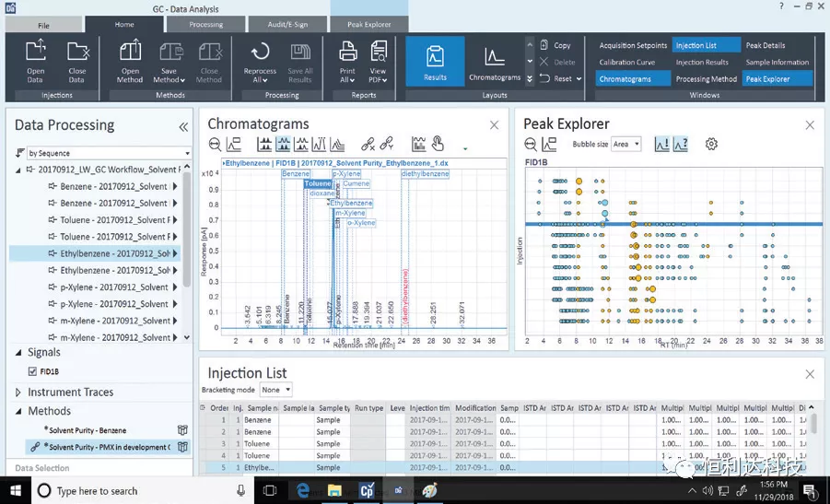Click the Reprocess All icon

point(260,54)
